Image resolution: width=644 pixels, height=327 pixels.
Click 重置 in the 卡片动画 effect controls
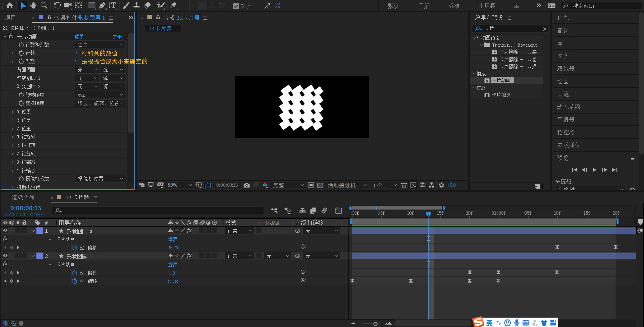tap(79, 37)
